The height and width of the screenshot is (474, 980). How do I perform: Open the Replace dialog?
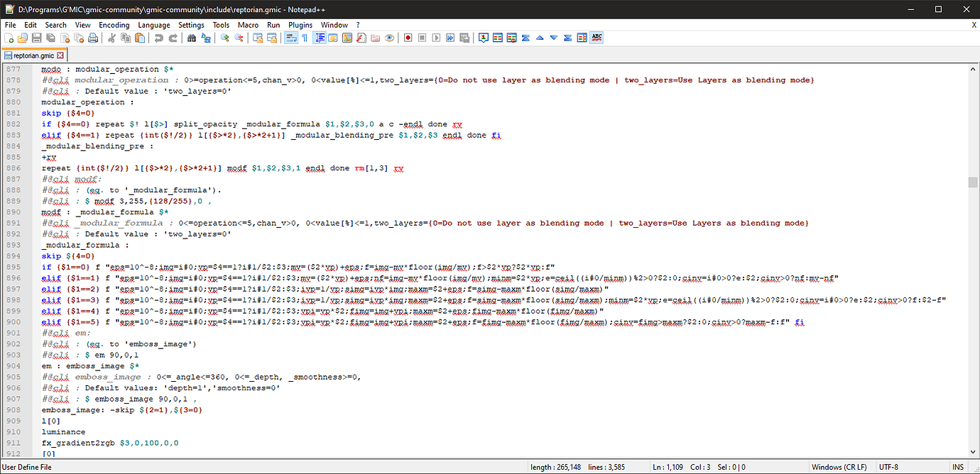[205, 38]
